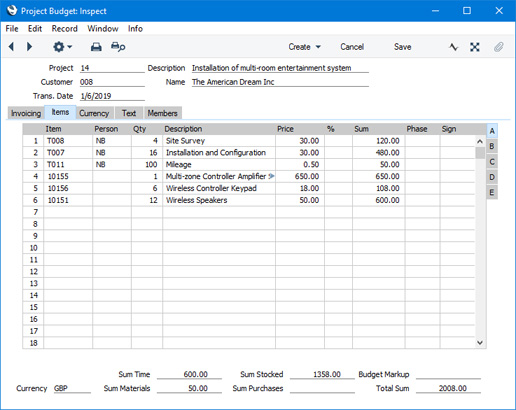Click the Save button
The width and height of the screenshot is (516, 410).
click(403, 47)
